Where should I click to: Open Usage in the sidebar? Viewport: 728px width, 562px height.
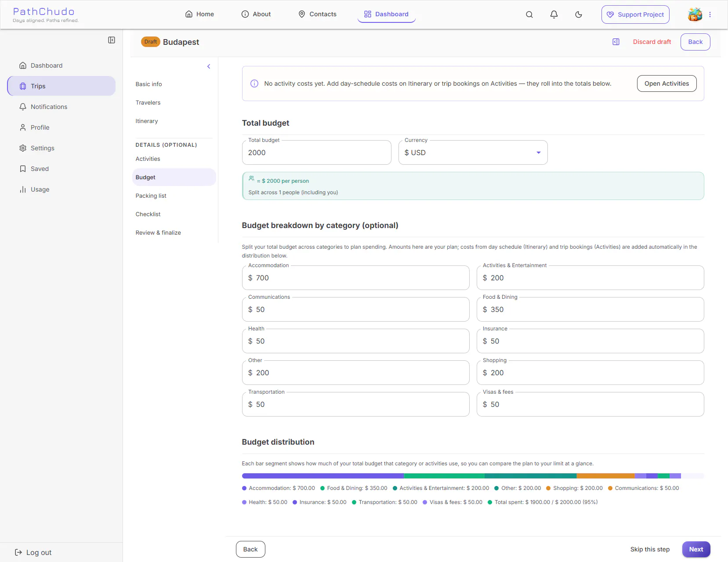click(x=62, y=189)
